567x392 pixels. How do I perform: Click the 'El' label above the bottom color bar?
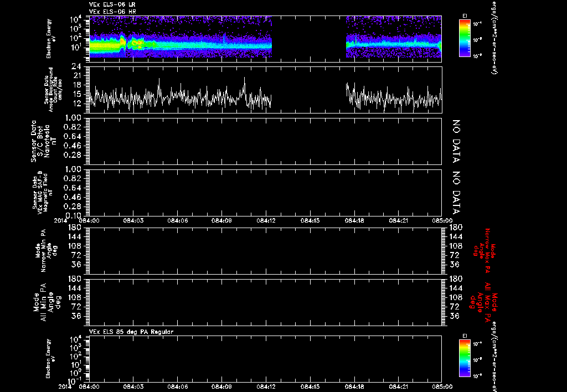(465, 336)
